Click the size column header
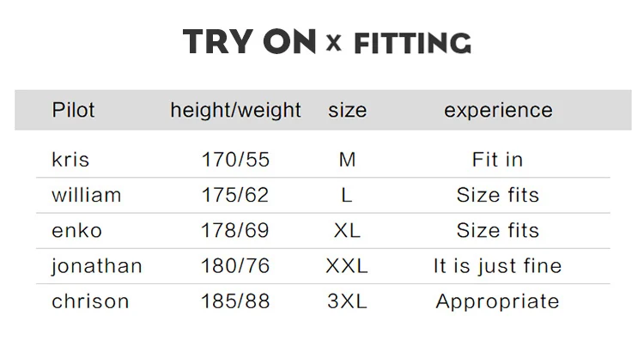 point(347,111)
